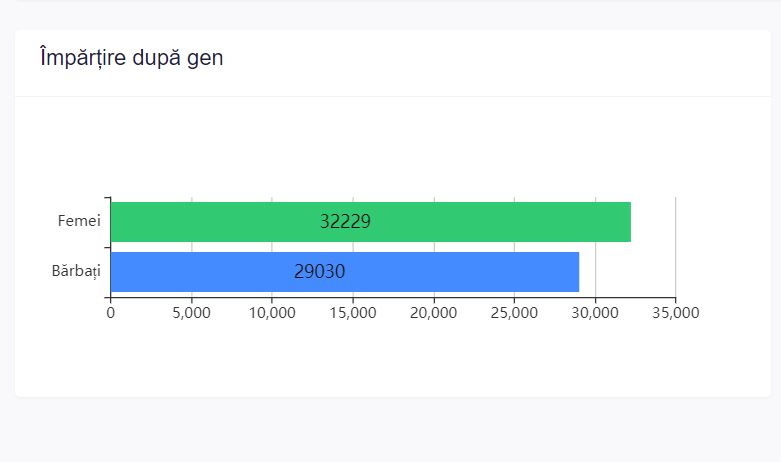Click the 25,000 x-axis tick label
Viewport: 781px width, 462px height.
coord(514,313)
